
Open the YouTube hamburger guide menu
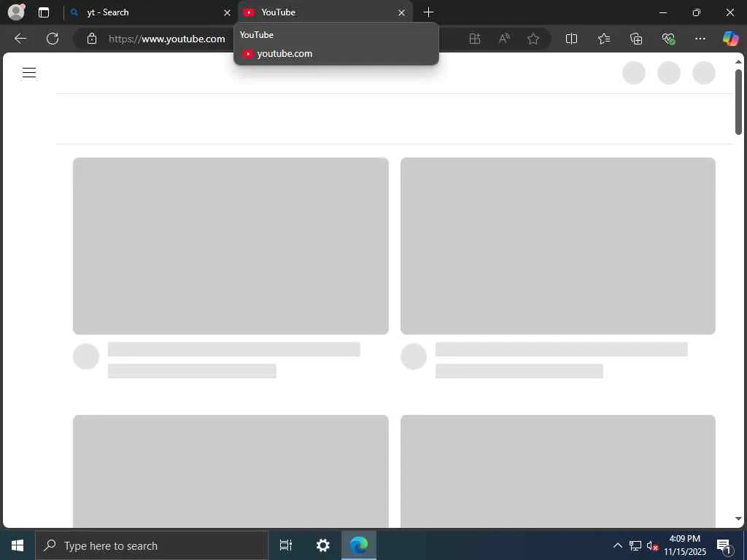point(29,72)
